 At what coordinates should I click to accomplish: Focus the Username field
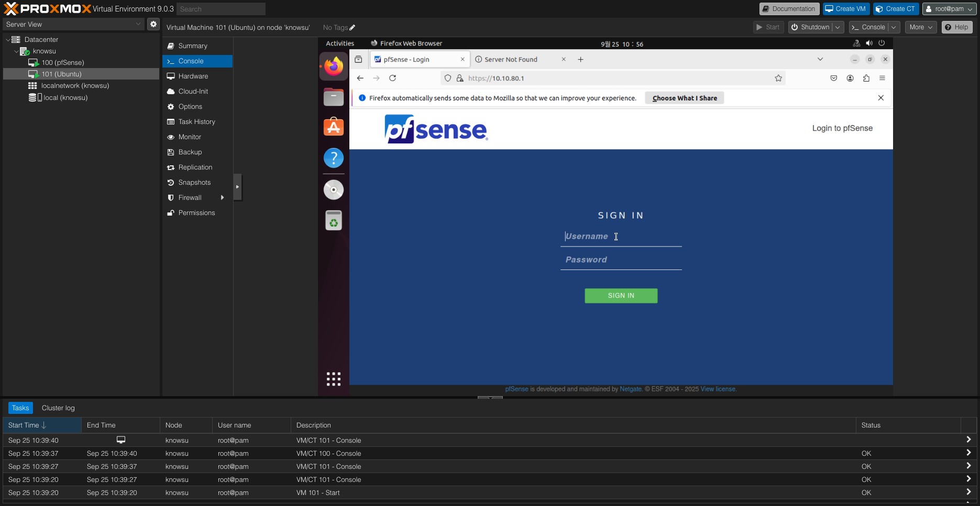click(621, 237)
